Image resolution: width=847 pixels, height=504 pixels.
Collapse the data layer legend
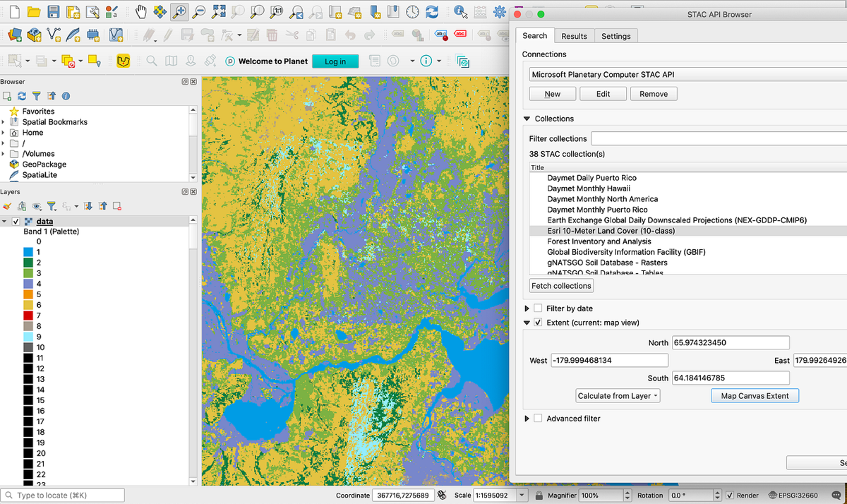click(x=6, y=222)
